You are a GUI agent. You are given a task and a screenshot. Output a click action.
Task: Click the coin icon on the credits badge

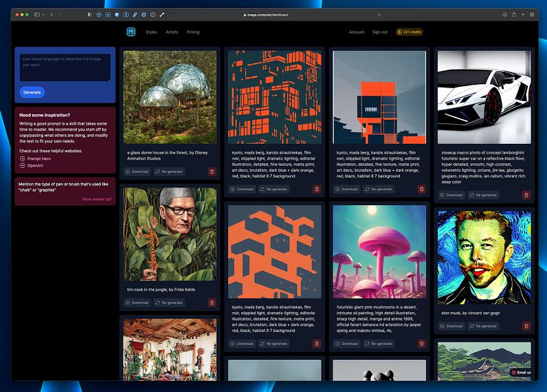point(401,31)
